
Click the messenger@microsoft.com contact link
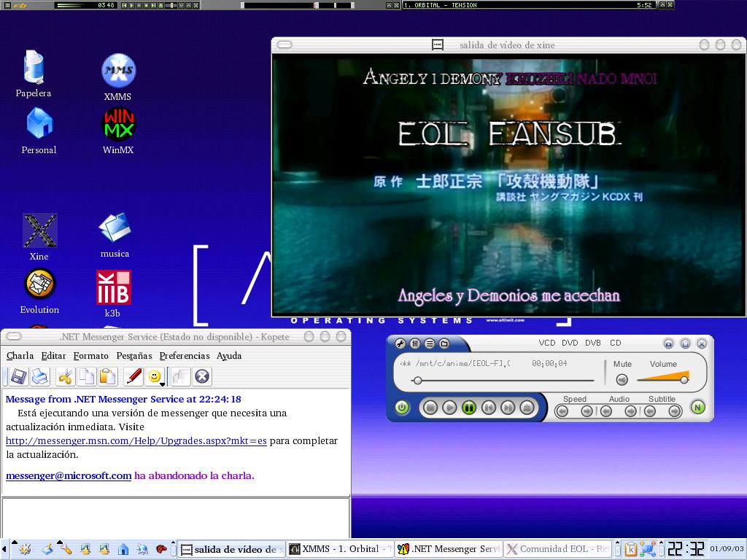tap(69, 475)
